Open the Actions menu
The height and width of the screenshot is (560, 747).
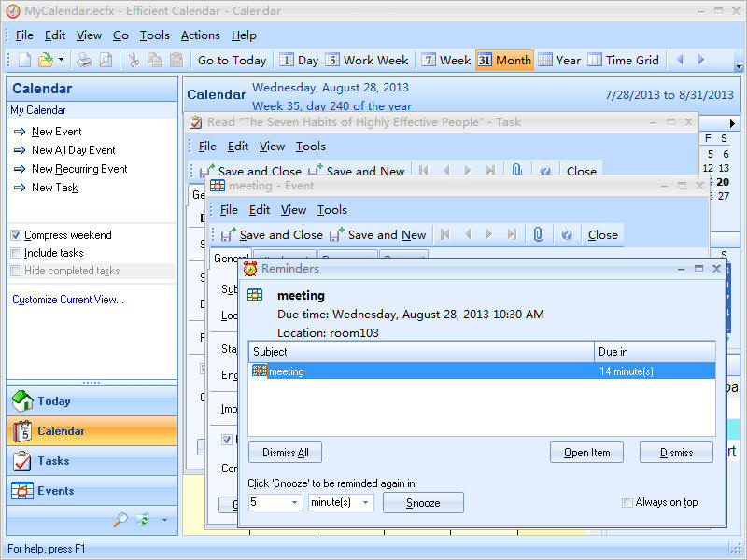pyautogui.click(x=200, y=35)
